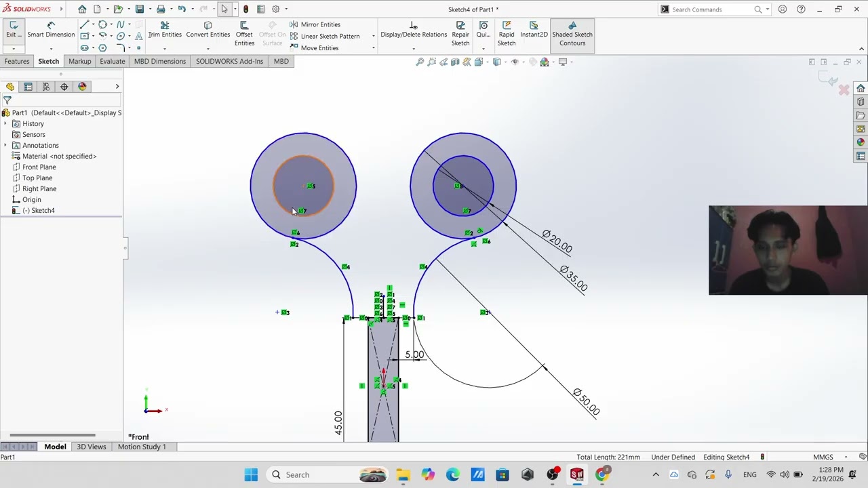Switch to the Markup tab
Screen dimensions: 868x488
point(79,61)
